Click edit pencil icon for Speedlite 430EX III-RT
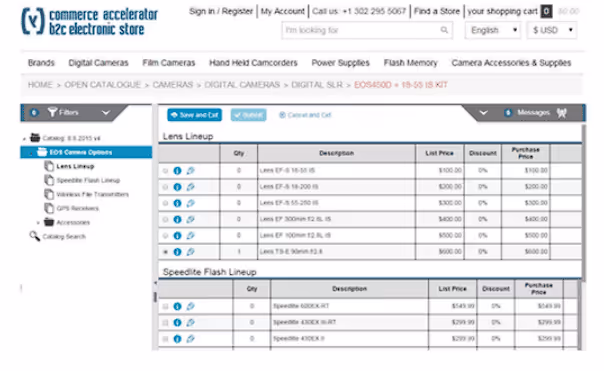 [190, 322]
